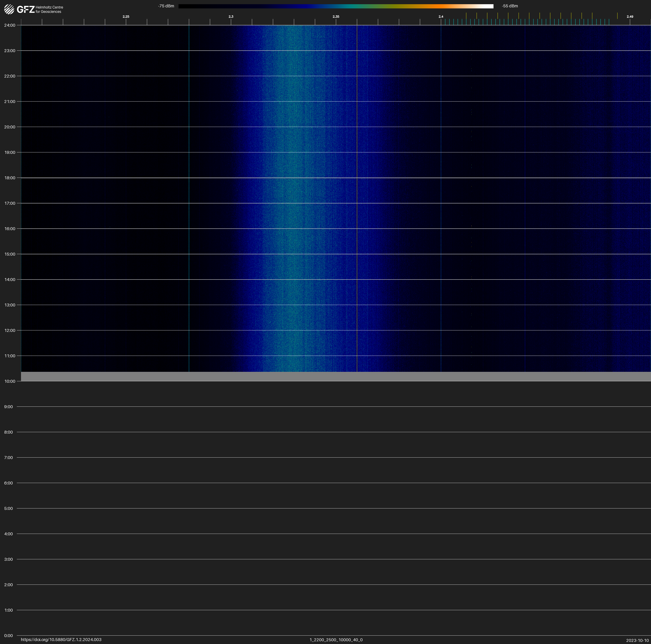This screenshot has width=651, height=644.
Task: Click the 0:00 time axis label
Action: point(8,636)
